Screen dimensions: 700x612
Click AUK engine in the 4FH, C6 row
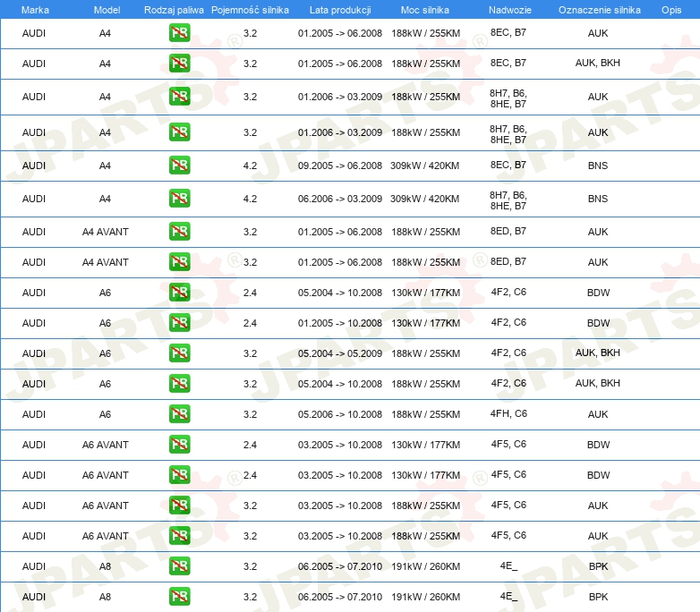(598, 414)
